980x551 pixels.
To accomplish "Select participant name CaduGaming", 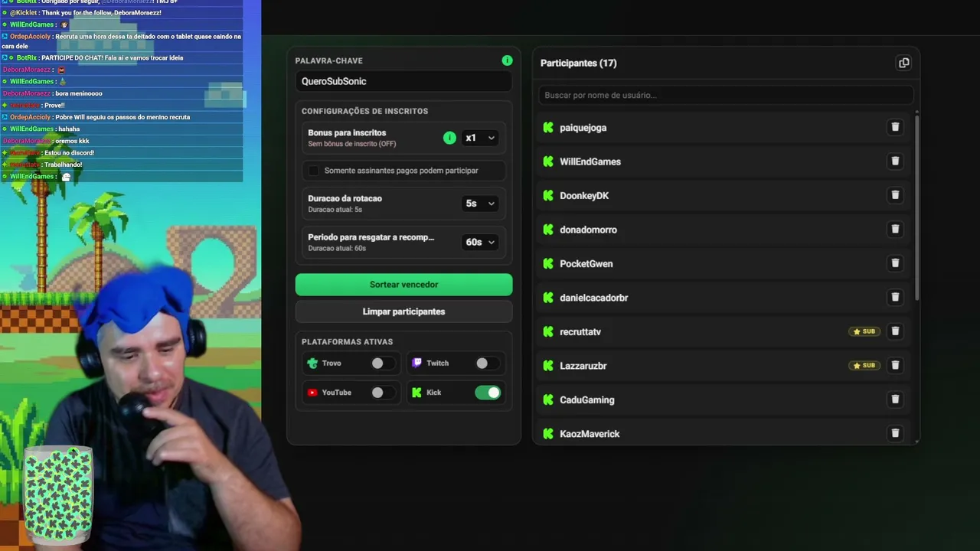I will [586, 400].
